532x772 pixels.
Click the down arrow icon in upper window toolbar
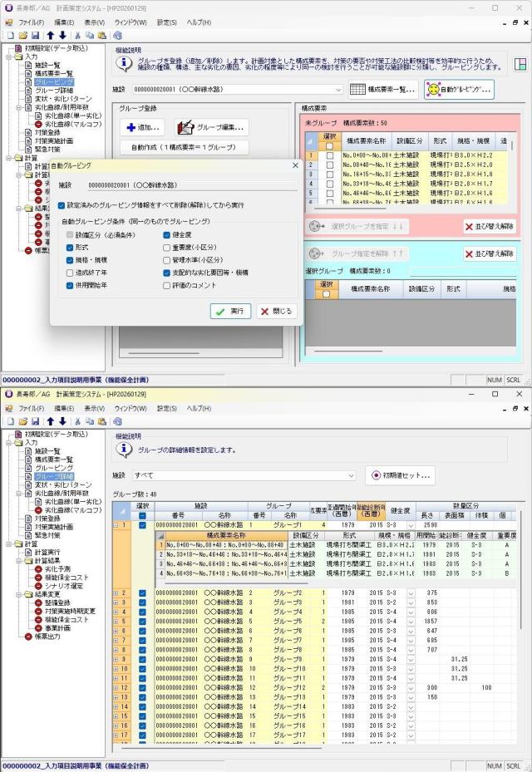tap(62, 36)
